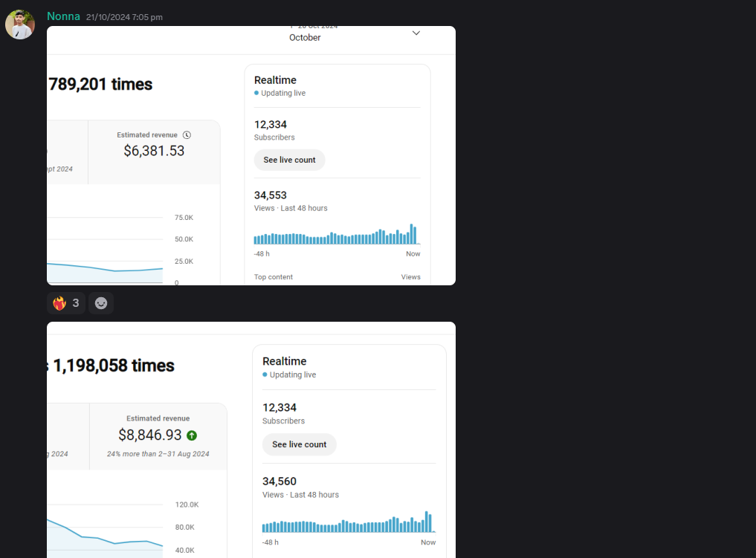Click the Nonna username
The width and height of the screenshot is (756, 558).
[63, 16]
